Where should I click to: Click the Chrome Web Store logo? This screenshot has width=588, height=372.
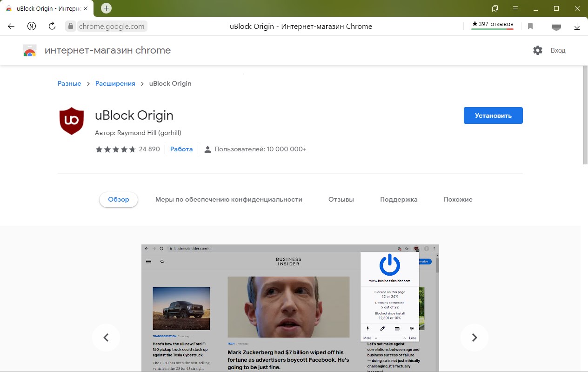(30, 50)
